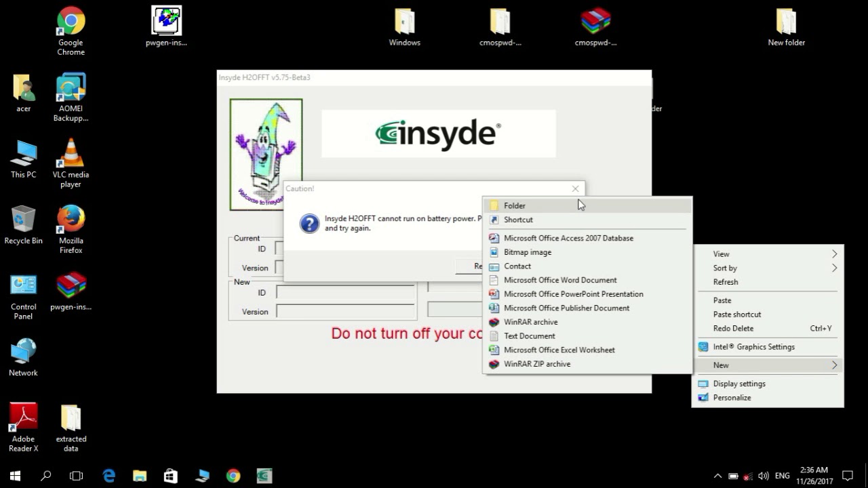The height and width of the screenshot is (488, 868).
Task: Click the Insyde logo banner
Action: click(x=439, y=134)
